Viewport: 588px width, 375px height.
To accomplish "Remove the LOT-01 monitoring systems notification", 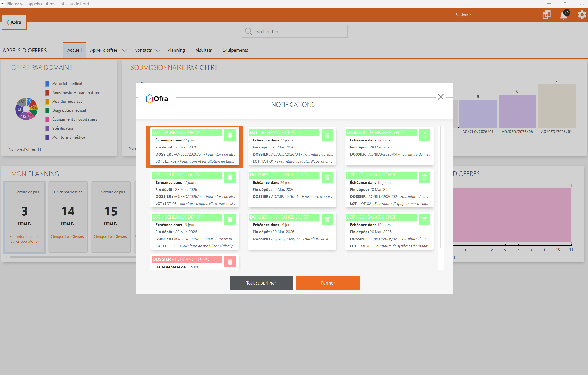I will (x=424, y=219).
